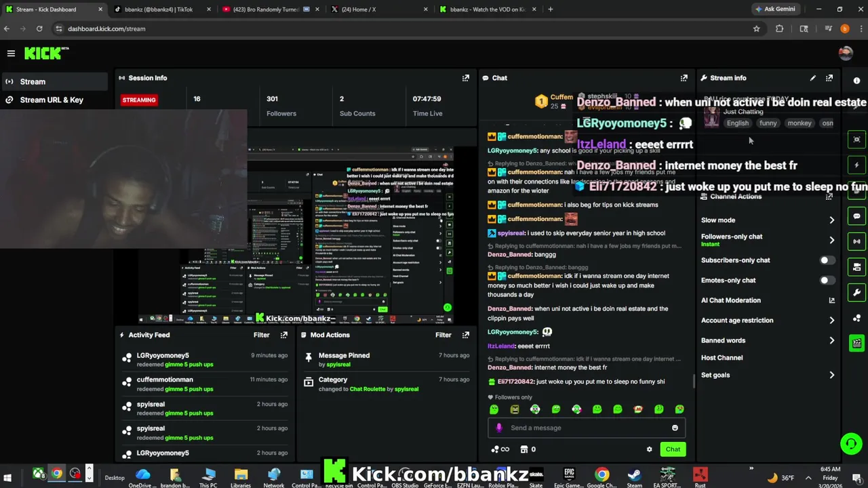Click the green Chat send button
Screen dimensions: 868x488
[673, 449]
